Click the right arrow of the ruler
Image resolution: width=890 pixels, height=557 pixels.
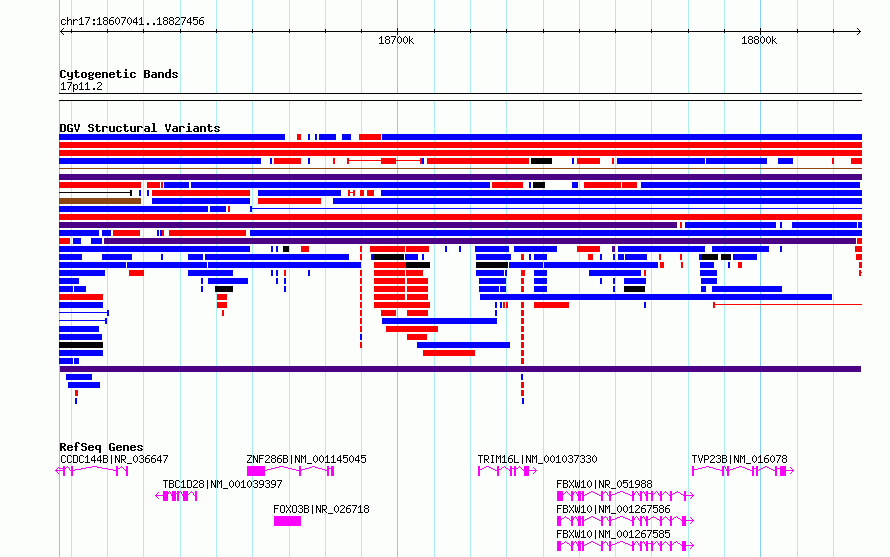(858, 31)
